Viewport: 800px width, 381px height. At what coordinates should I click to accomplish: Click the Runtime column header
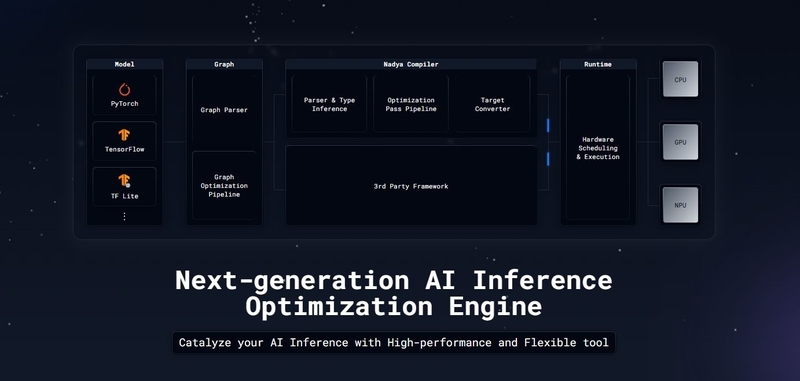[x=598, y=64]
